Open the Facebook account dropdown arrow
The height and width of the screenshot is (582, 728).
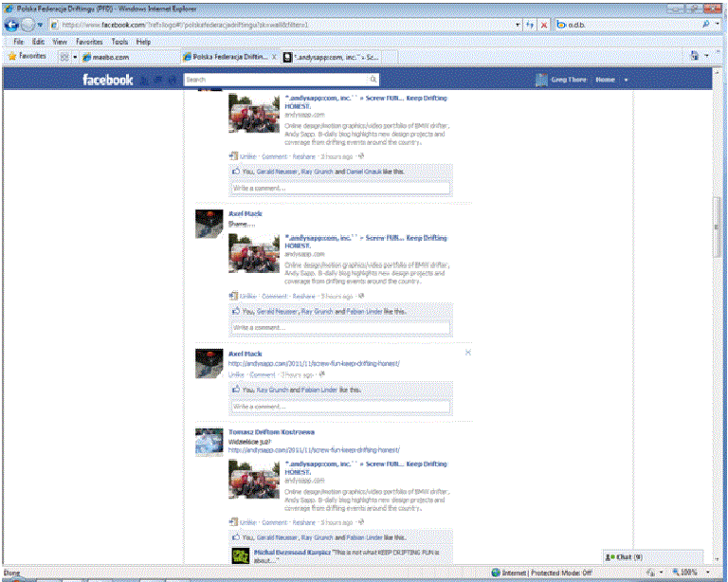tap(626, 80)
